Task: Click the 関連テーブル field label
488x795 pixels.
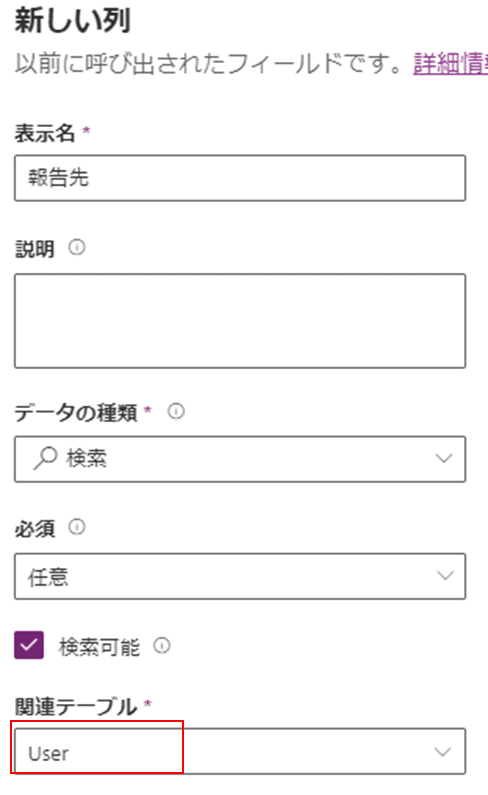Action: [x=76, y=707]
